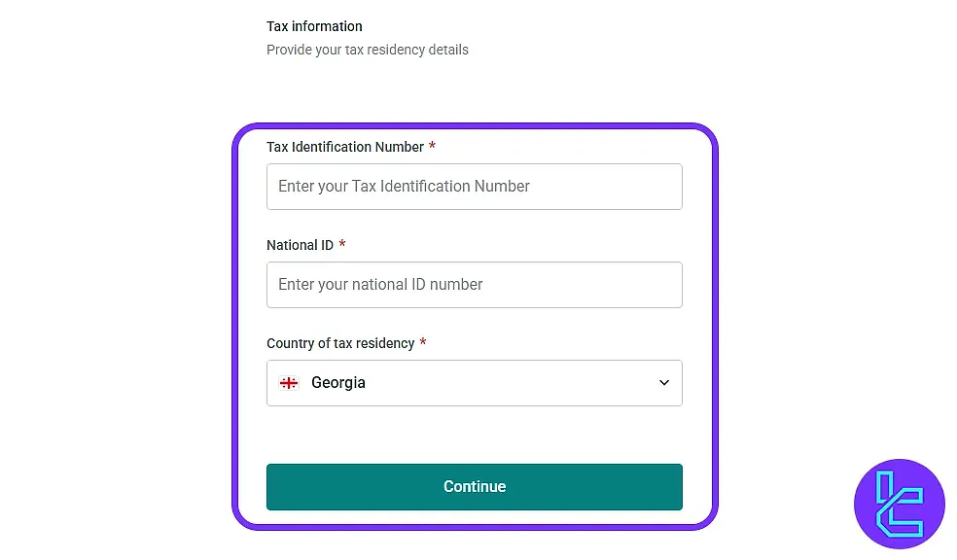The image size is (957, 560).
Task: Click the red asterisk beside Country of tax residency
Action: [422, 342]
